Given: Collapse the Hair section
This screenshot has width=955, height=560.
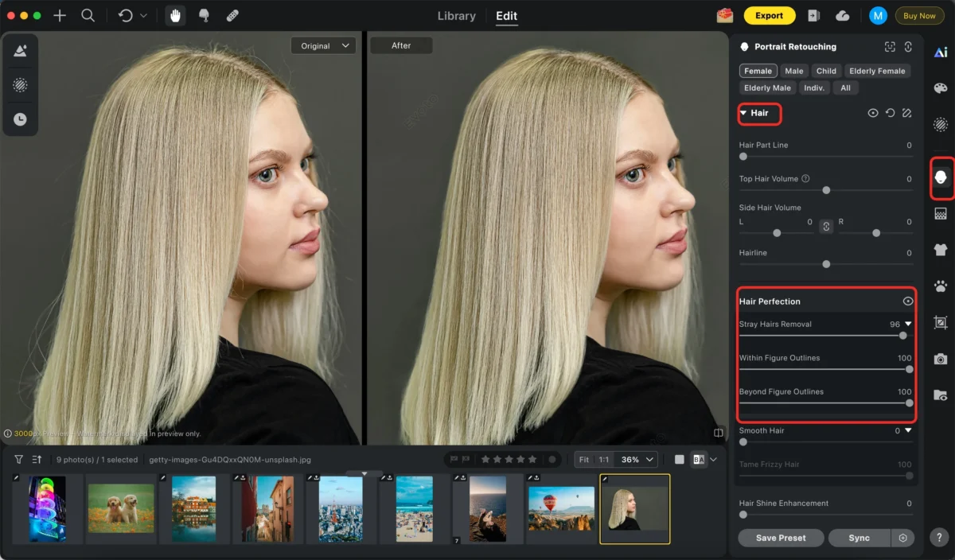Looking at the screenshot, I should click(x=743, y=113).
